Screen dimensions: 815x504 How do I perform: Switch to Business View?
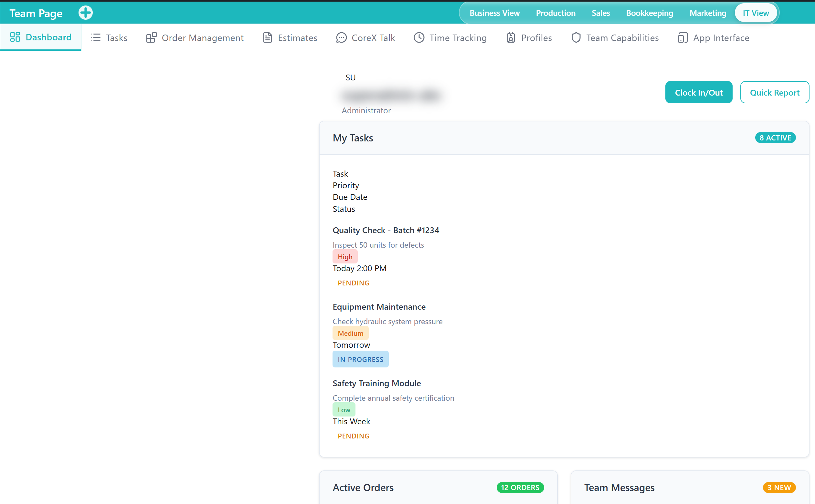pos(494,13)
